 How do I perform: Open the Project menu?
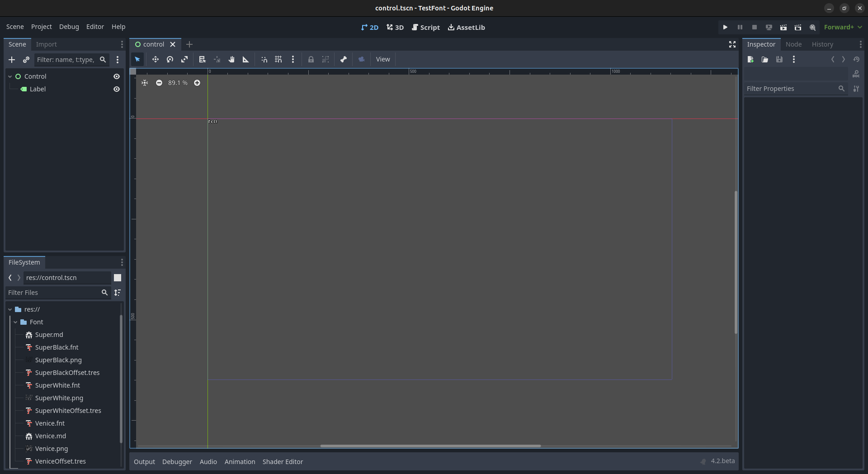tap(41, 27)
